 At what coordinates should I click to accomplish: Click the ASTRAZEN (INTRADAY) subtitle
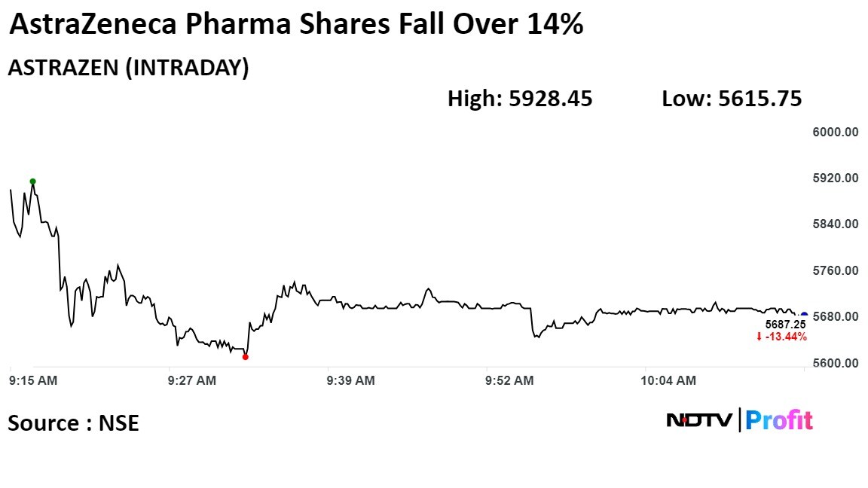click(128, 68)
